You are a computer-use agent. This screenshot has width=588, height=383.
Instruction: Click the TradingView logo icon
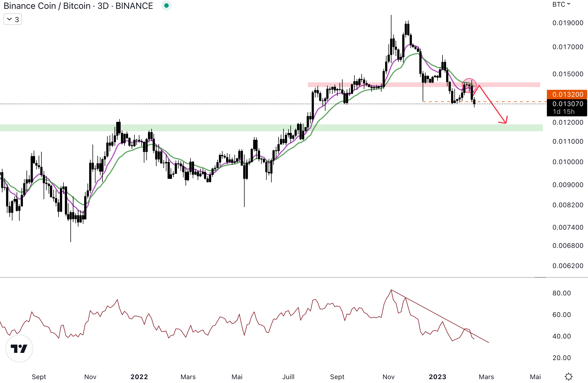[19, 348]
